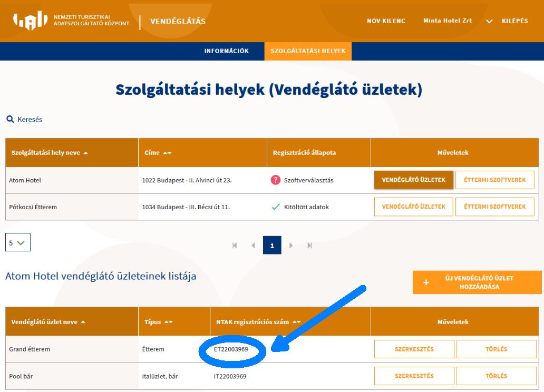Viewport: 544px width, 392px height.
Task: Click the red question mark status icon
Action: tap(275, 180)
